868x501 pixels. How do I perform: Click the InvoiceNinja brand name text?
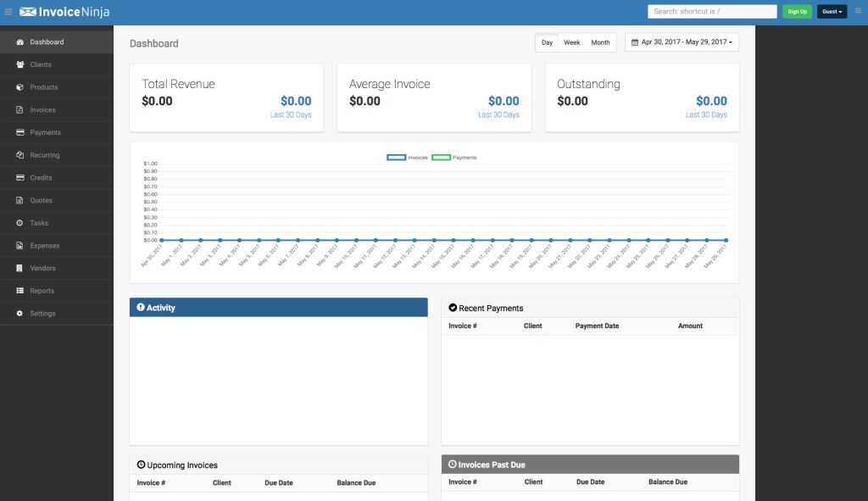coord(75,12)
